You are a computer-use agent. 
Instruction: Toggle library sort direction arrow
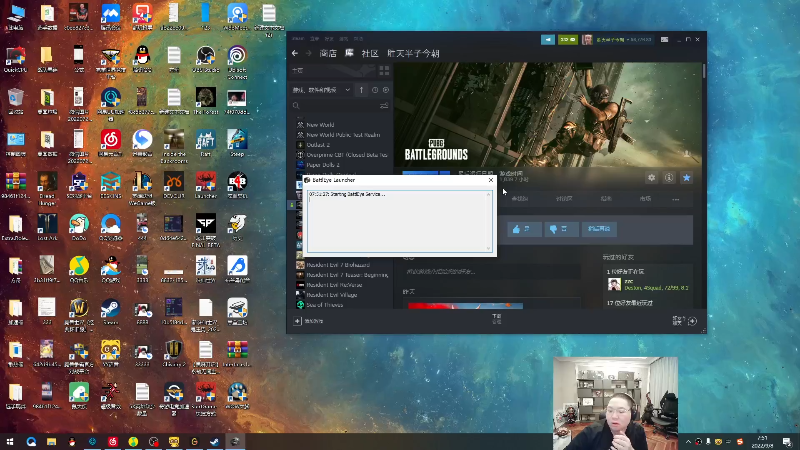click(x=362, y=90)
